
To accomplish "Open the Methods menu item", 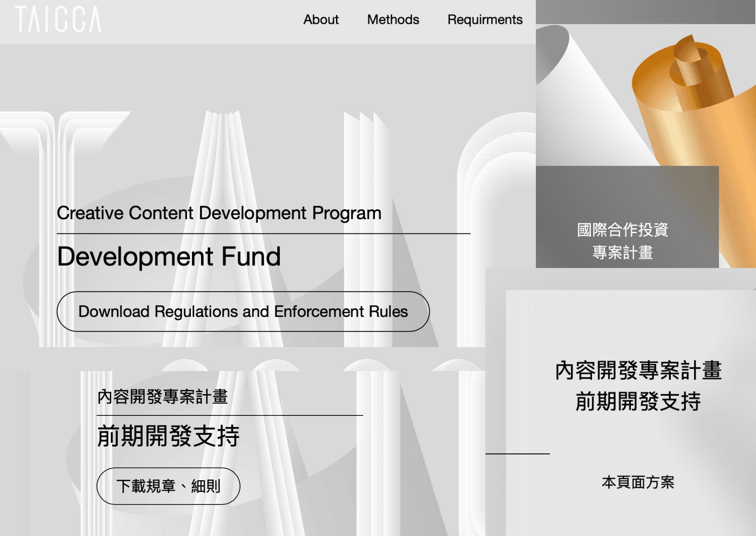I will (393, 19).
